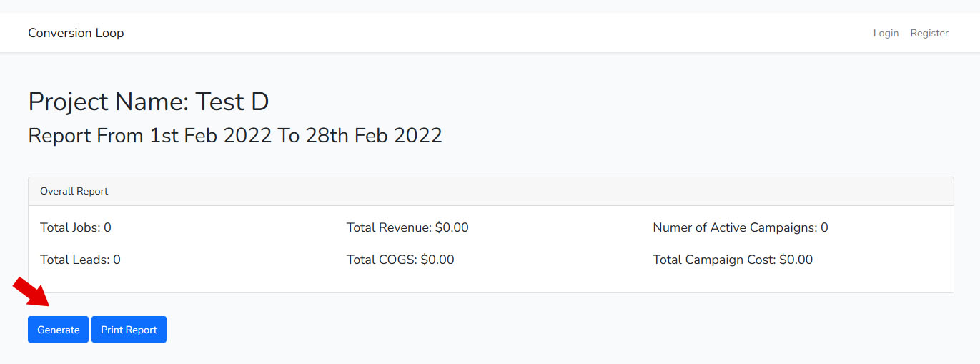
Task: Select the "1st Feb 2022" start date
Action: coord(211,135)
